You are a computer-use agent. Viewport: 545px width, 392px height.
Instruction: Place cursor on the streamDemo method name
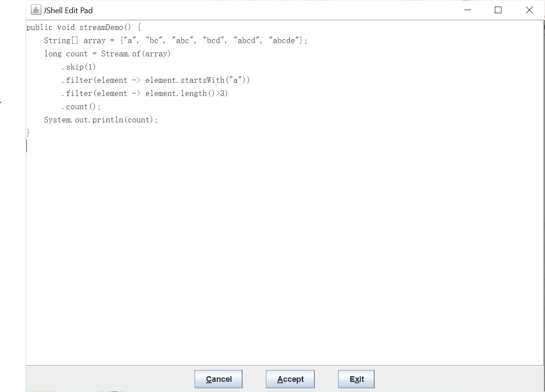101,27
